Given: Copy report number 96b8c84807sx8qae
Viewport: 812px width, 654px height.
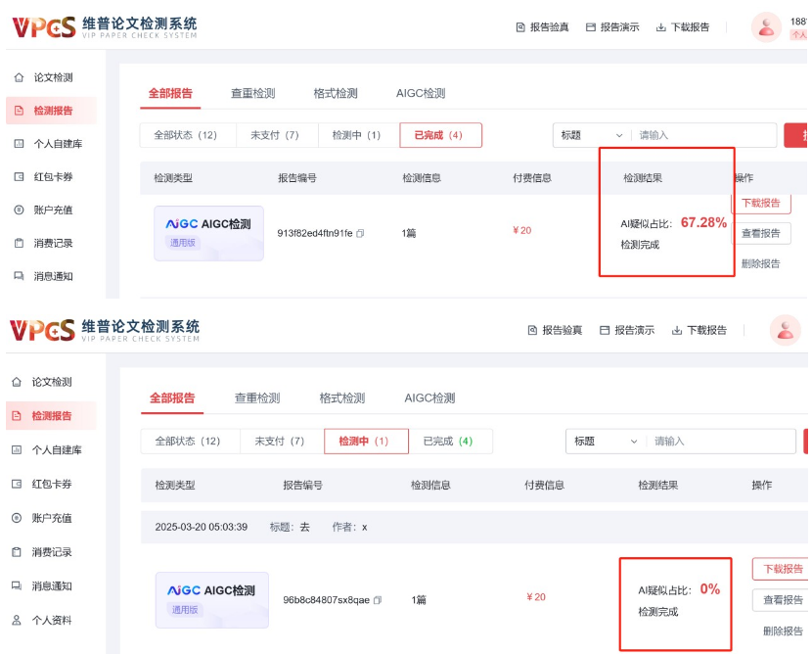Looking at the screenshot, I should [378, 600].
